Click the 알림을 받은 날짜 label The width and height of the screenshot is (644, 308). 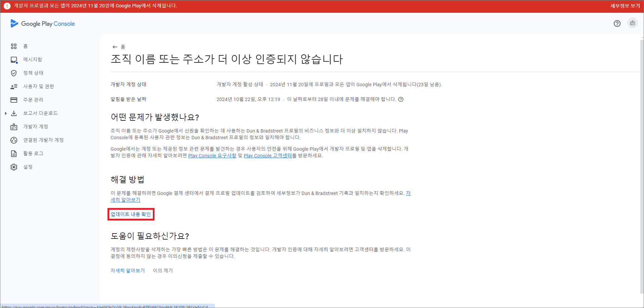128,99
